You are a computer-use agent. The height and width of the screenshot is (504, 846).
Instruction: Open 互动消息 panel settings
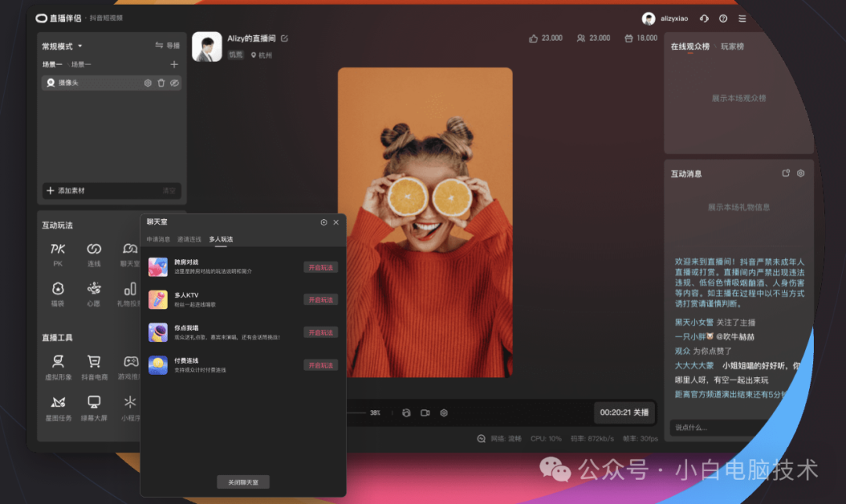(801, 173)
